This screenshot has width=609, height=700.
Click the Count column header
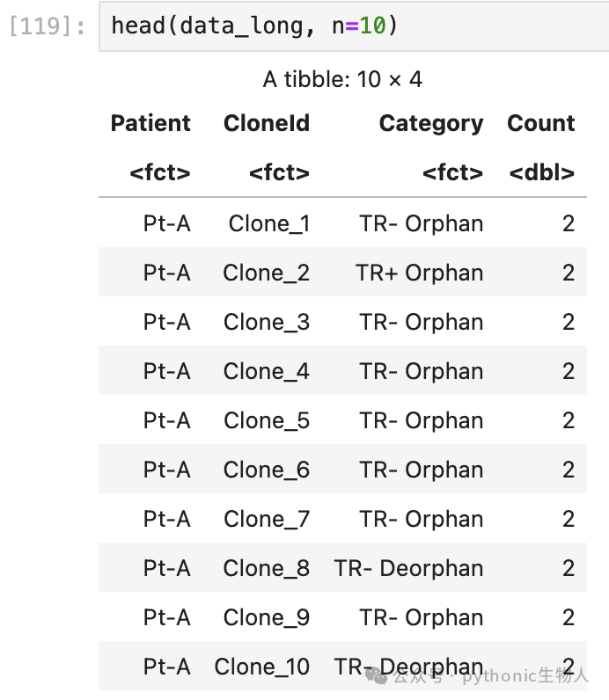pyautogui.click(x=540, y=123)
